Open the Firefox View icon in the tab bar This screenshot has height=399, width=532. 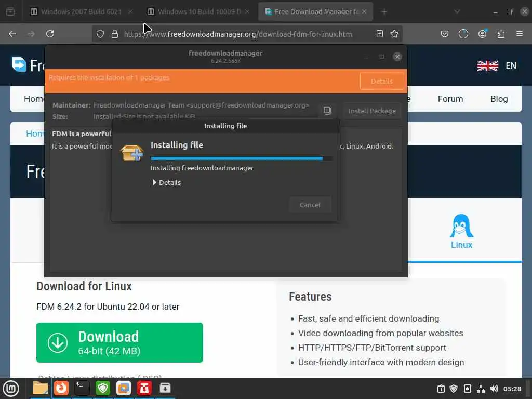point(10,11)
